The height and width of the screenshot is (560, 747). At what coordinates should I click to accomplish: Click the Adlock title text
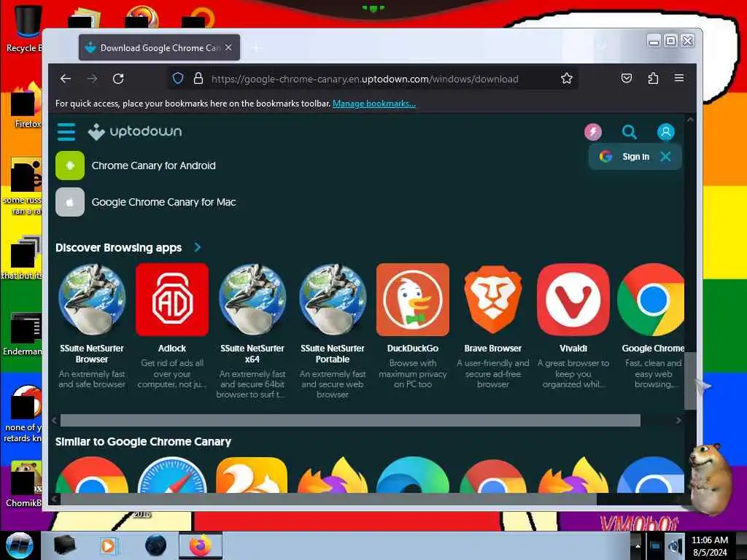[172, 349]
